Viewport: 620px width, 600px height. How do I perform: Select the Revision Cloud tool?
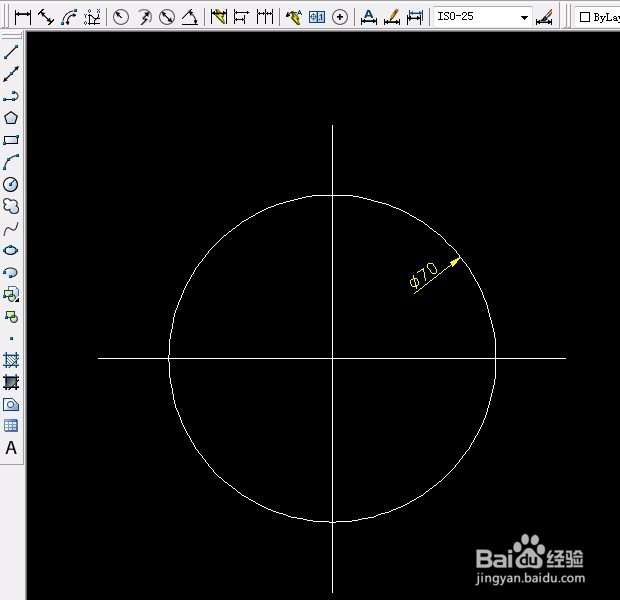point(11,206)
